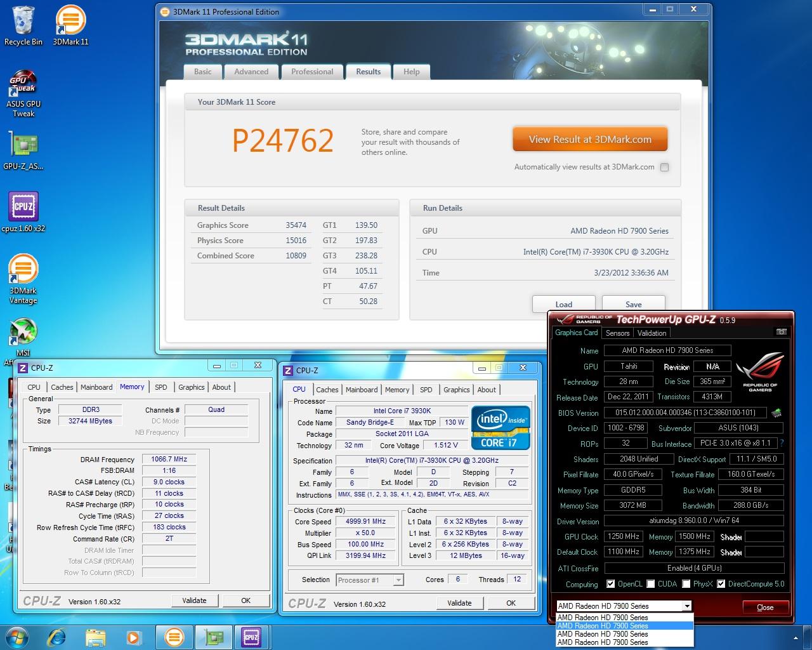Open the About tab in the CPU-Z Memory window
Screen dimensions: 812x650
(221, 387)
